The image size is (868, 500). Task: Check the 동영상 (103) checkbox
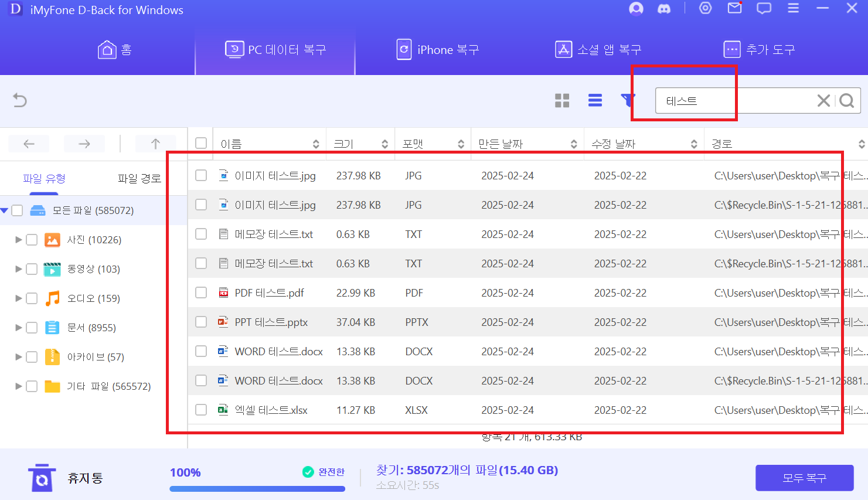(32, 269)
